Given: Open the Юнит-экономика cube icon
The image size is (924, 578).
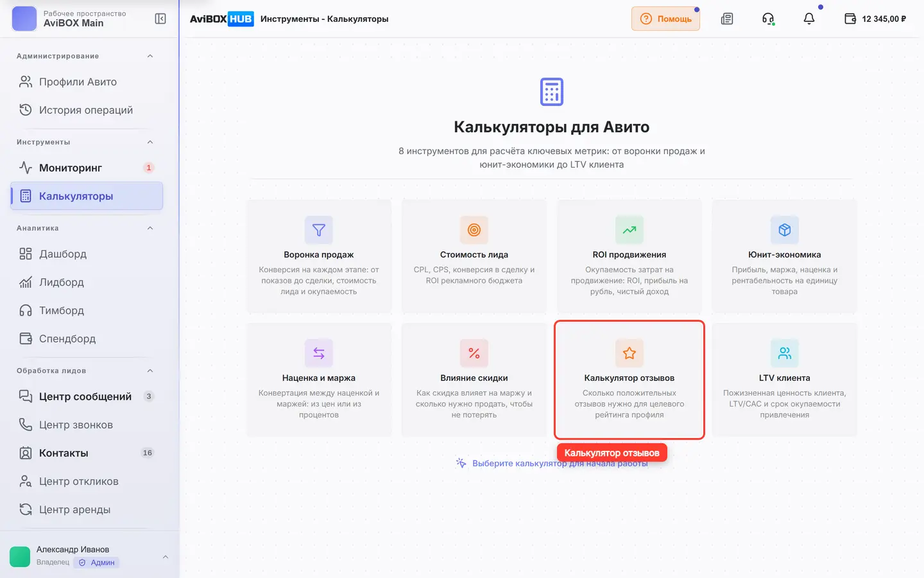Looking at the screenshot, I should 785,230.
